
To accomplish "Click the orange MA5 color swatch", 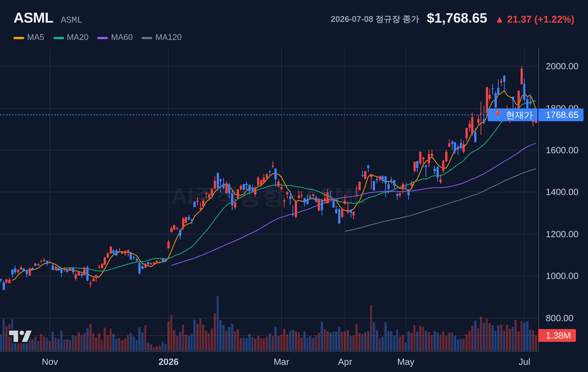I will point(19,38).
